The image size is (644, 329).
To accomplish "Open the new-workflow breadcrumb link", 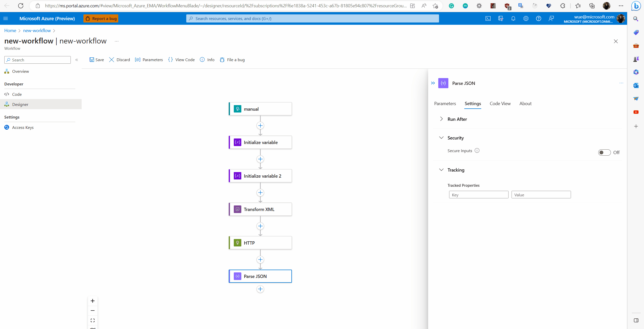I will 37,30.
